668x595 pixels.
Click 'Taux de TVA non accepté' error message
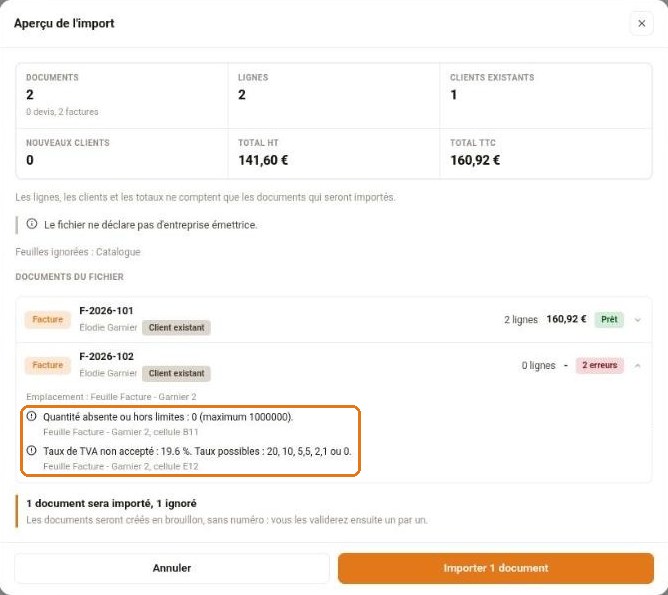point(197,451)
